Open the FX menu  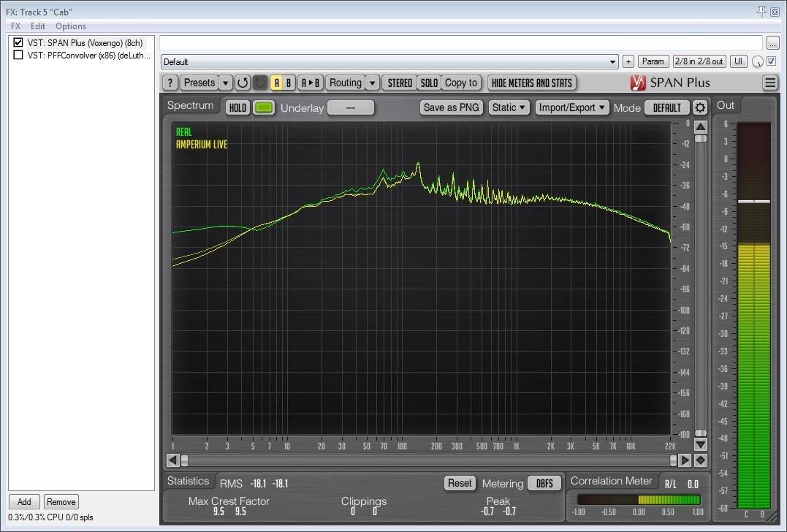click(15, 26)
